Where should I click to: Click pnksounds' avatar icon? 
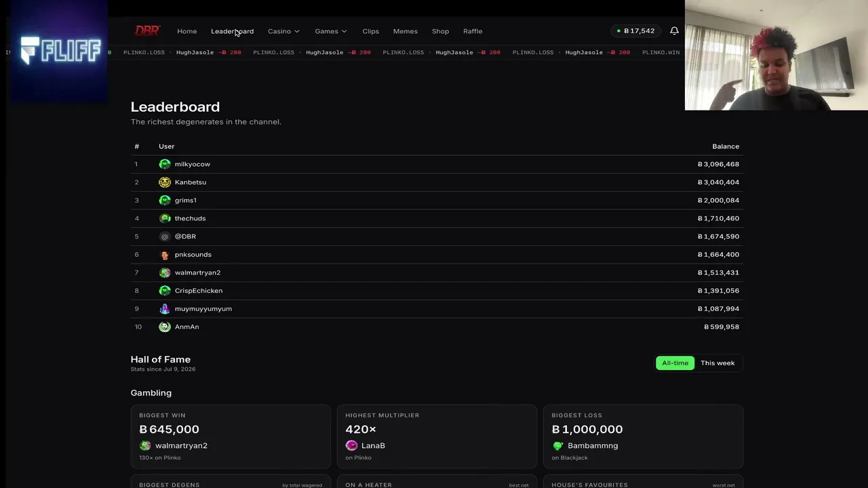click(165, 254)
